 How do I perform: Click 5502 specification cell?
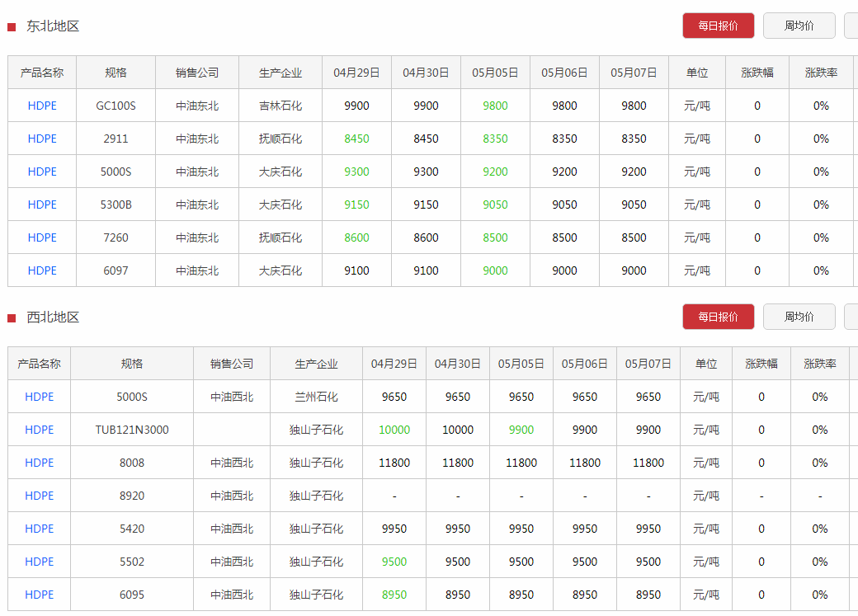[132, 562]
